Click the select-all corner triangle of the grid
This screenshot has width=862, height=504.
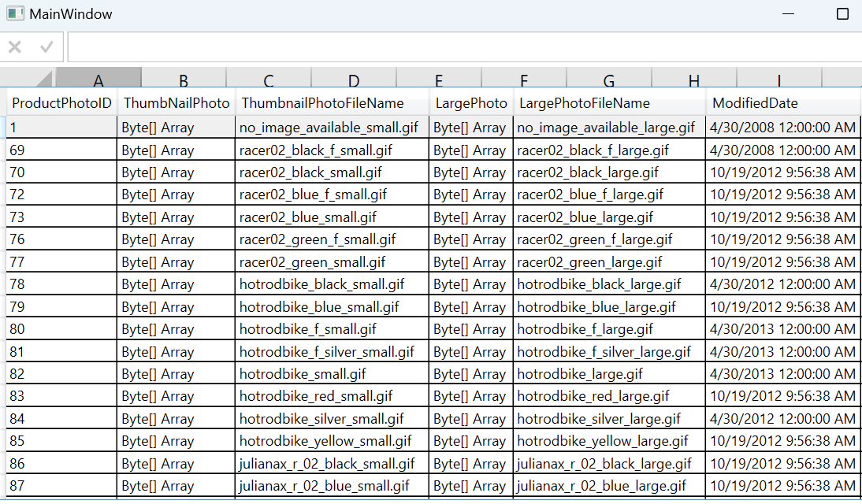pyautogui.click(x=43, y=79)
